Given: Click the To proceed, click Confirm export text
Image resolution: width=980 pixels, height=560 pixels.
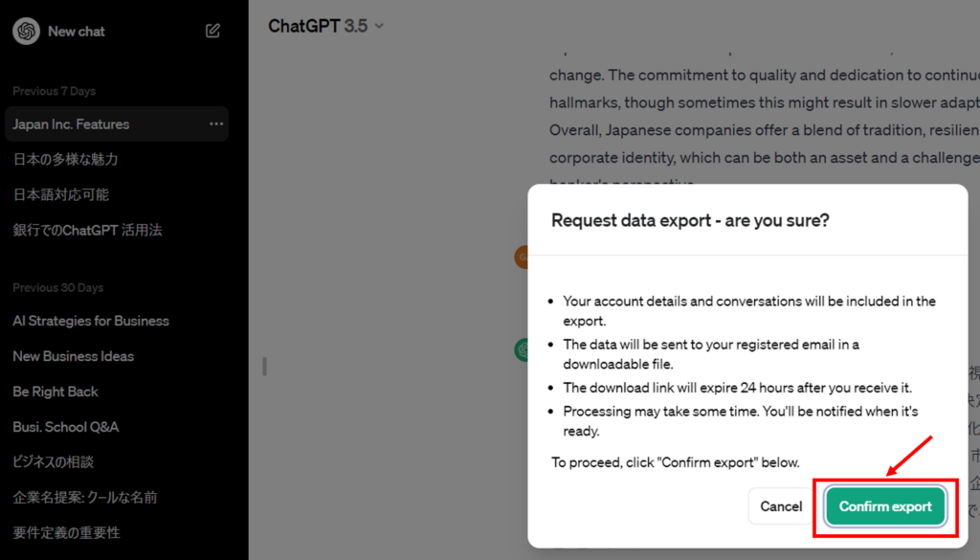Looking at the screenshot, I should pos(675,462).
